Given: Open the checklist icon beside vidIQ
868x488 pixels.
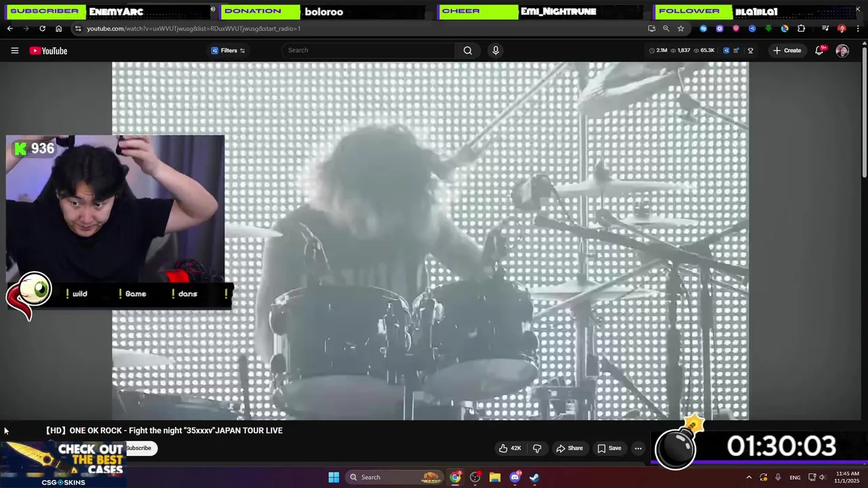Looking at the screenshot, I should [736, 50].
